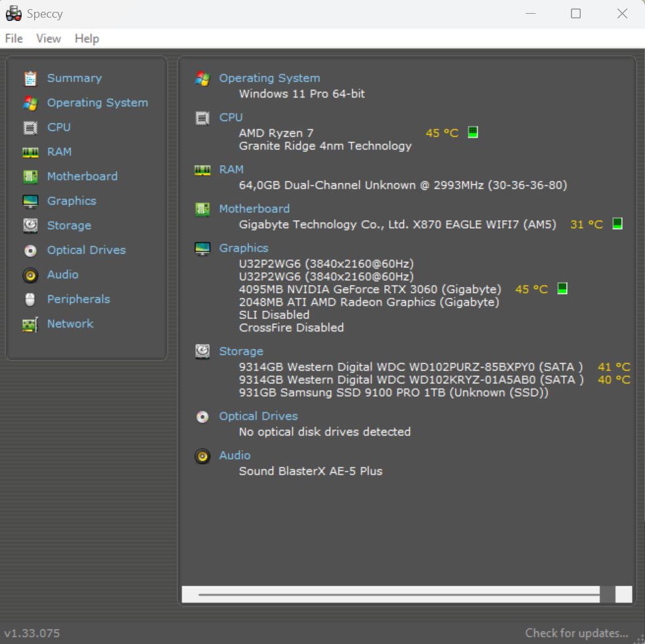Click the chip icon beside CPU heading in main panel
This screenshot has width=645, height=644.
click(203, 118)
